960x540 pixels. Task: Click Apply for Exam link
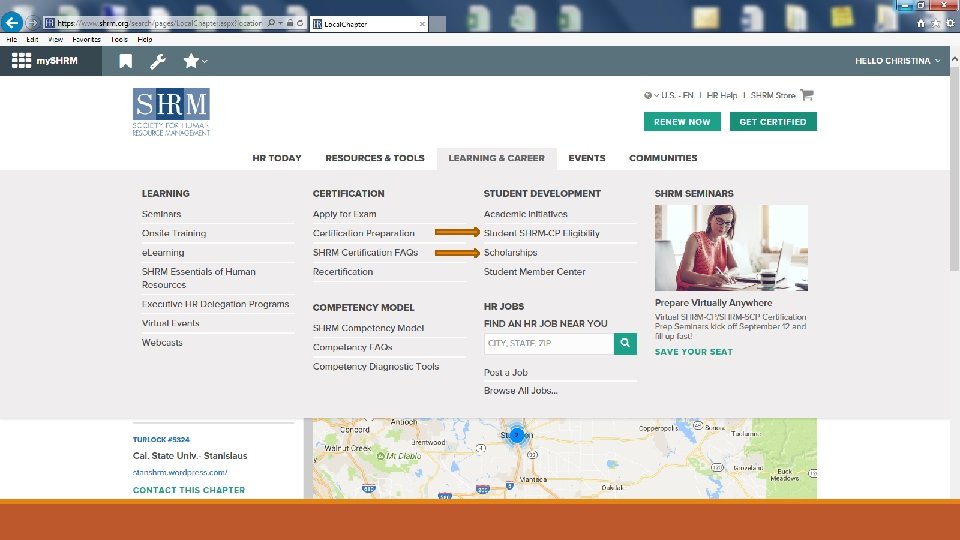[x=345, y=214]
